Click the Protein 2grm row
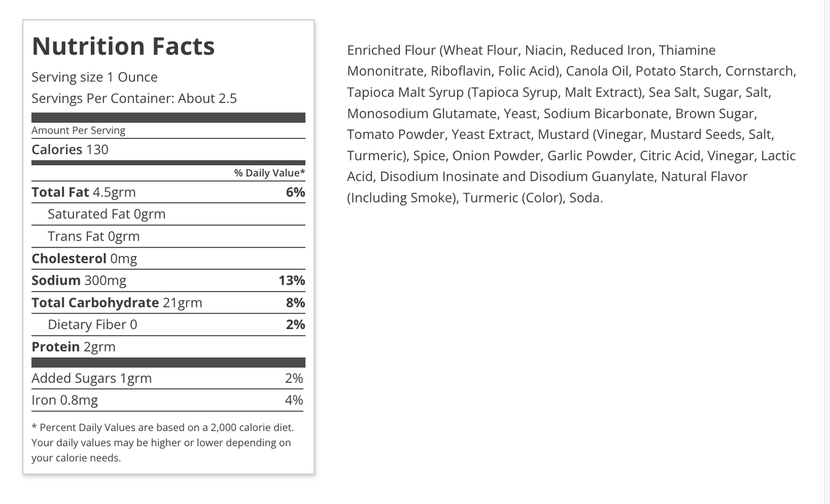Viewport: 830px width, 504px height. 74,347
